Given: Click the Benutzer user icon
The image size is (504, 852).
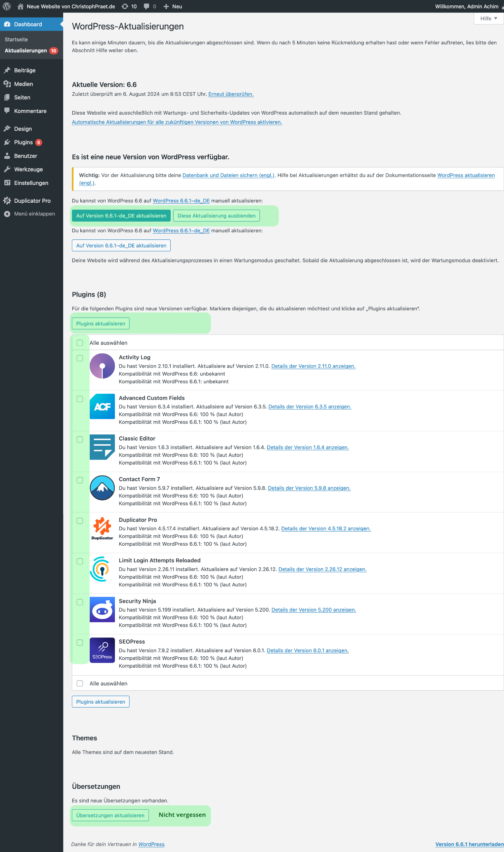Looking at the screenshot, I should [7, 156].
